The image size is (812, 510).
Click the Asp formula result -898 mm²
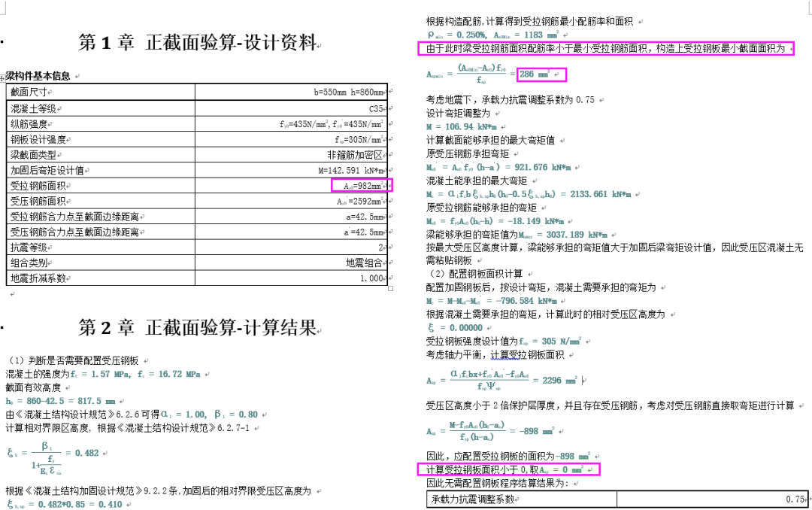[x=535, y=431]
